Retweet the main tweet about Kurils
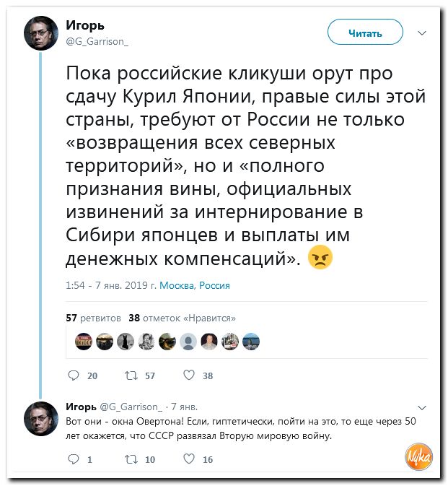The height and width of the screenshot is (486, 448). (x=131, y=376)
